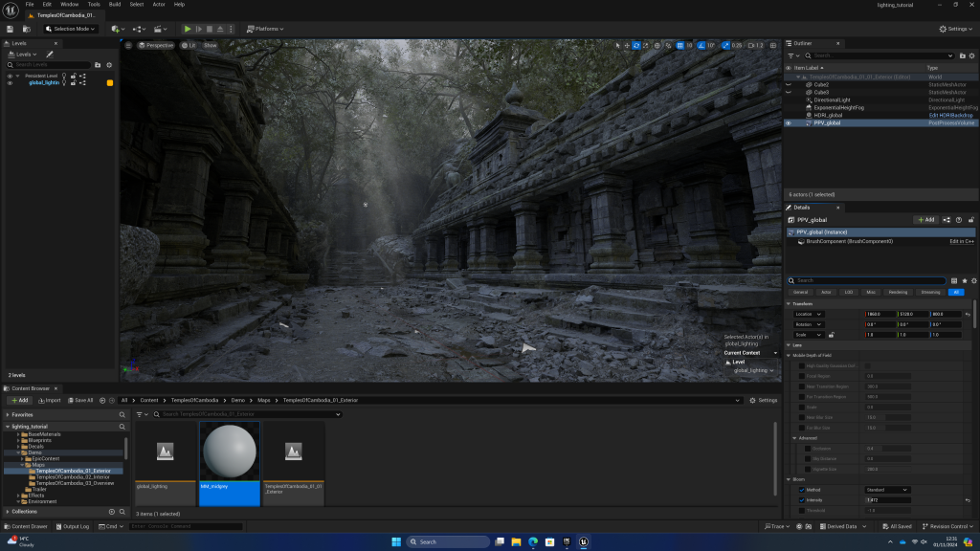Toggle the Scale lock icon in Transform
This screenshot has width=980, height=551.
832,335
